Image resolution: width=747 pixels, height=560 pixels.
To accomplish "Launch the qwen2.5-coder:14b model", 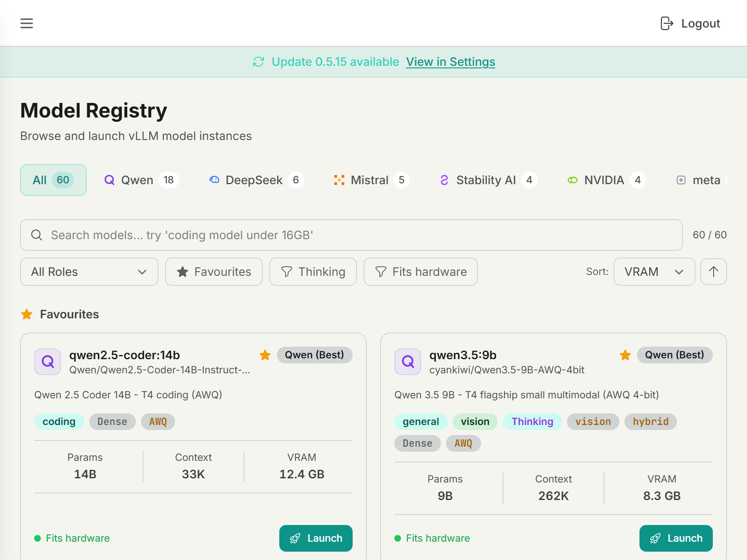I will (x=316, y=538).
